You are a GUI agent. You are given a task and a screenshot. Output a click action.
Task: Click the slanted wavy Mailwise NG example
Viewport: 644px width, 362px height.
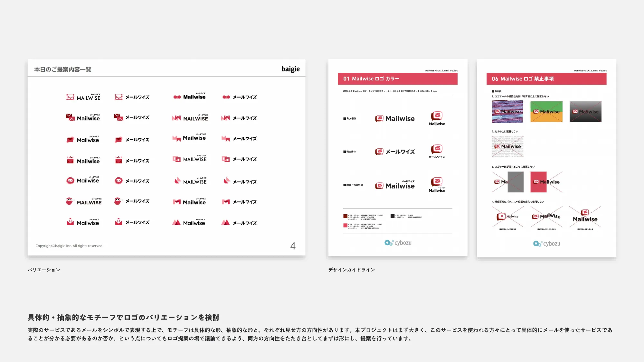[546, 216]
